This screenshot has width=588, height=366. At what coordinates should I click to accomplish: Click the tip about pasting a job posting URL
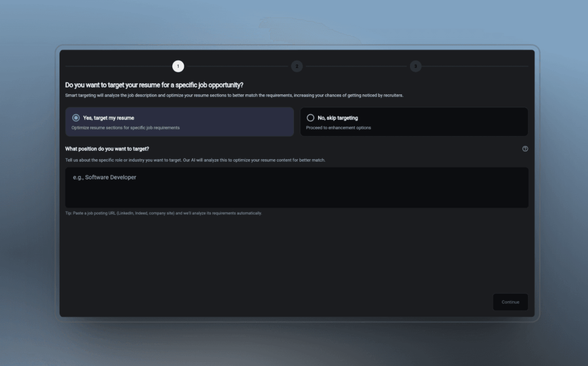(x=164, y=213)
